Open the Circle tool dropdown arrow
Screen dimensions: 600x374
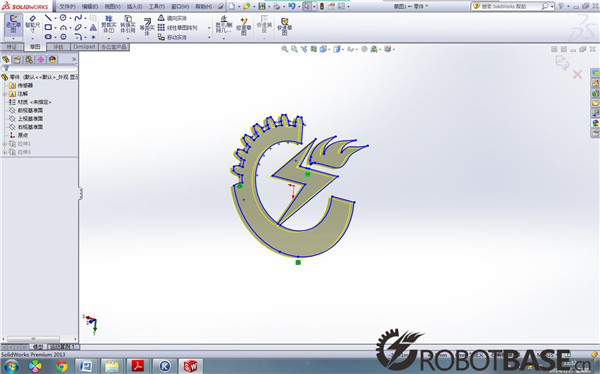pos(70,18)
